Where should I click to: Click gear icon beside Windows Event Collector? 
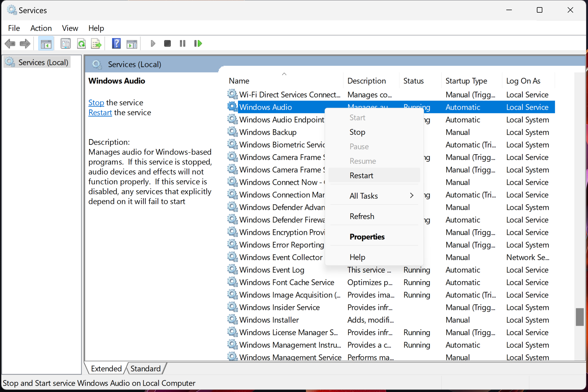click(x=233, y=257)
